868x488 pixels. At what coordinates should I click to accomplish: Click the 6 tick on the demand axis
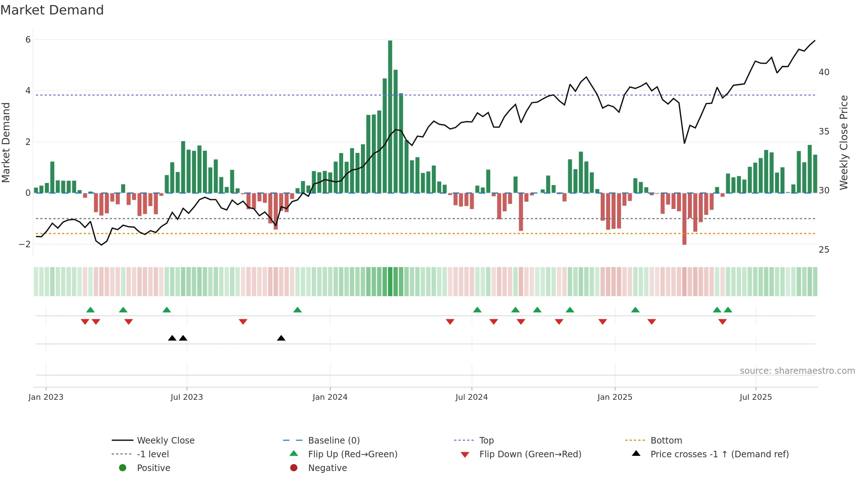coord(28,40)
